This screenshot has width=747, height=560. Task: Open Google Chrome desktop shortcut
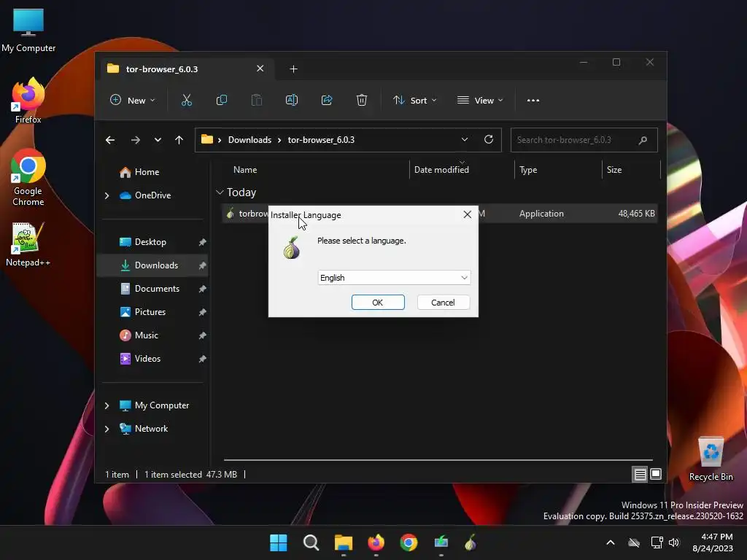click(x=28, y=177)
